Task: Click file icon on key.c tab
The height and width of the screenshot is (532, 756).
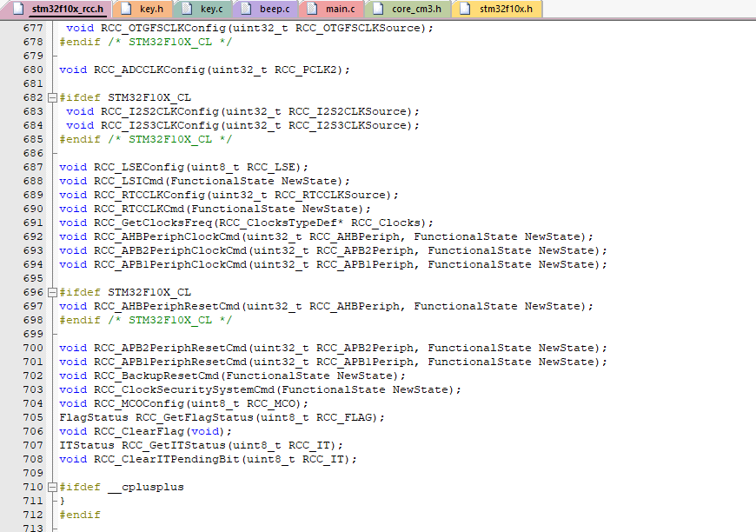Action: click(187, 9)
